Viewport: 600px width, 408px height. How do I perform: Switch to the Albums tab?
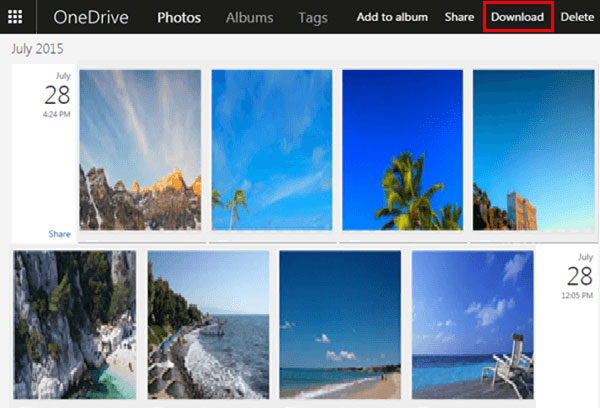[249, 17]
